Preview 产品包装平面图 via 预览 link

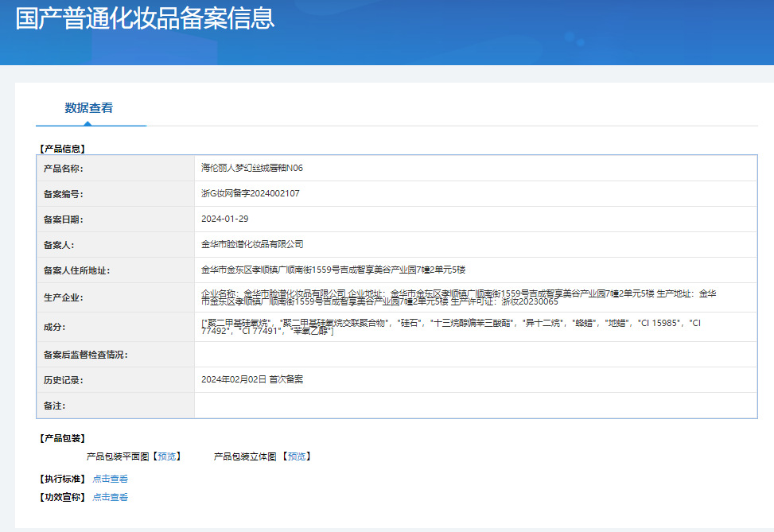point(167,456)
